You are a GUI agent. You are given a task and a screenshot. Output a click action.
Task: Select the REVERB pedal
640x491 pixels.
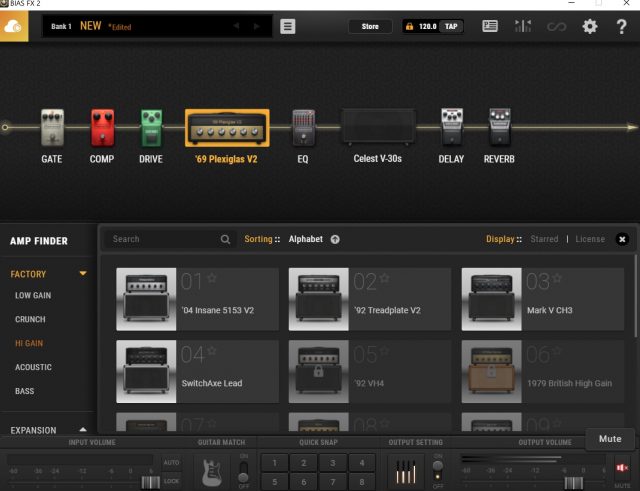pyautogui.click(x=500, y=126)
